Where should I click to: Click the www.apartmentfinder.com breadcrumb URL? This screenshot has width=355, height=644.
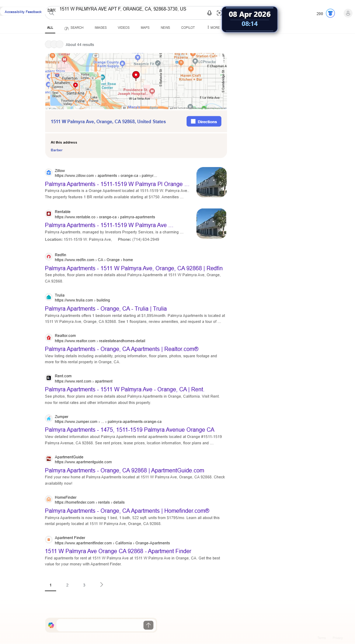coord(112,543)
